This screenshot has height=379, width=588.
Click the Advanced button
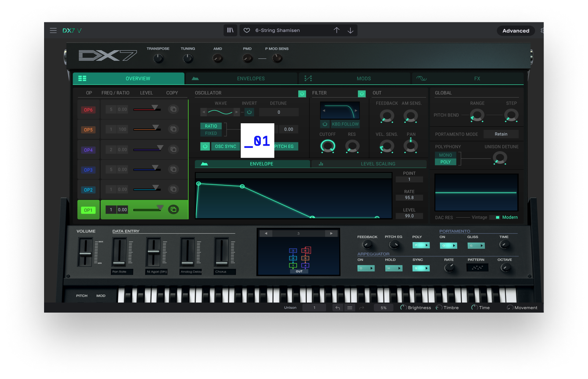pyautogui.click(x=516, y=31)
